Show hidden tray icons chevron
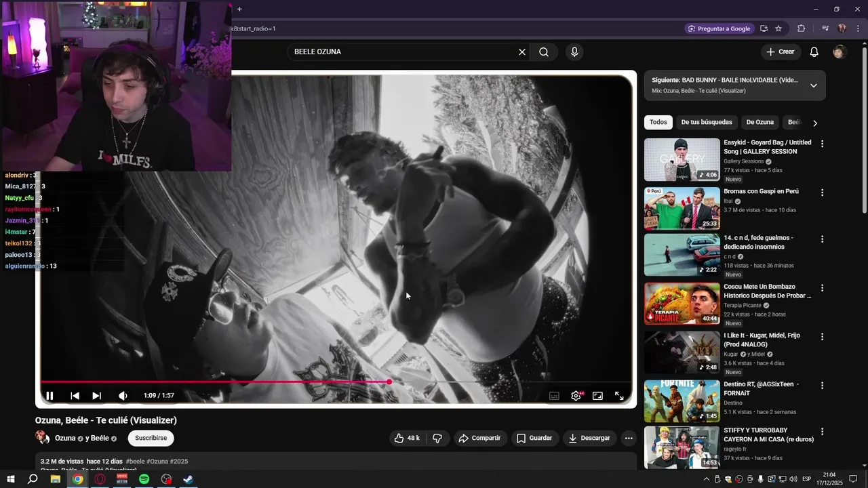Viewport: 868px width, 488px height. pyautogui.click(x=706, y=479)
